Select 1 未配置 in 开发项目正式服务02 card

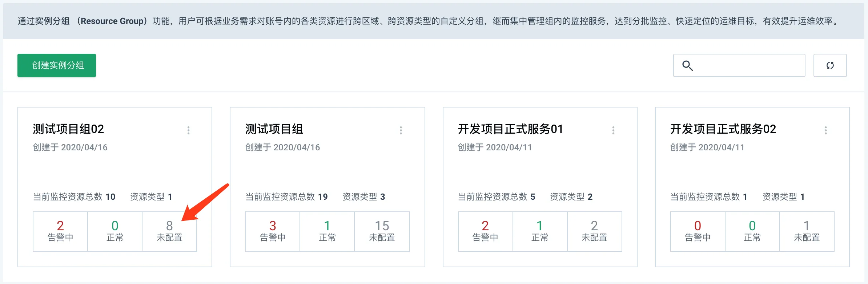coord(807,231)
